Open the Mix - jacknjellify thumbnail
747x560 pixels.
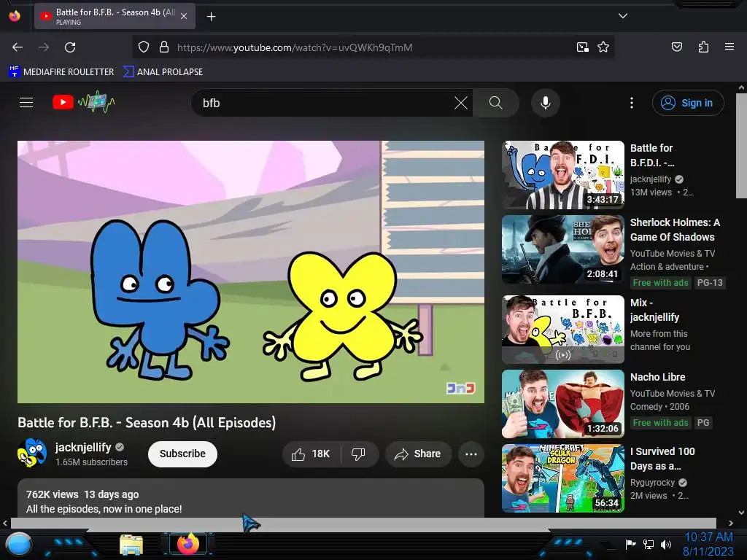562,330
